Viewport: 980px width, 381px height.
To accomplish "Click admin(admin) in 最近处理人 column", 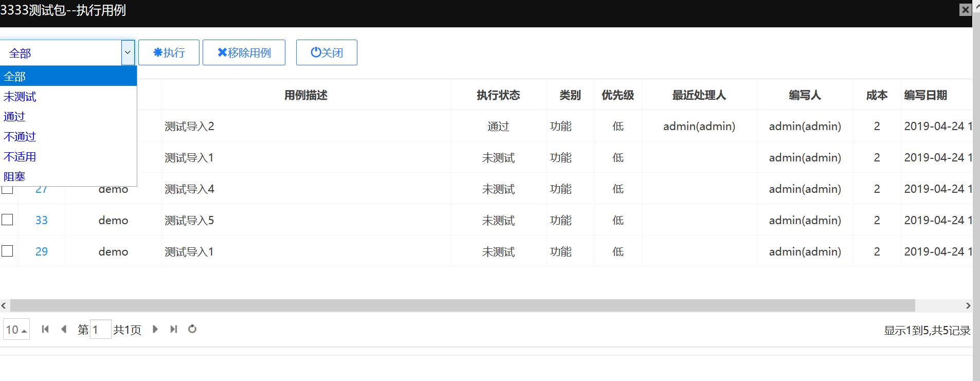I will 699,126.
